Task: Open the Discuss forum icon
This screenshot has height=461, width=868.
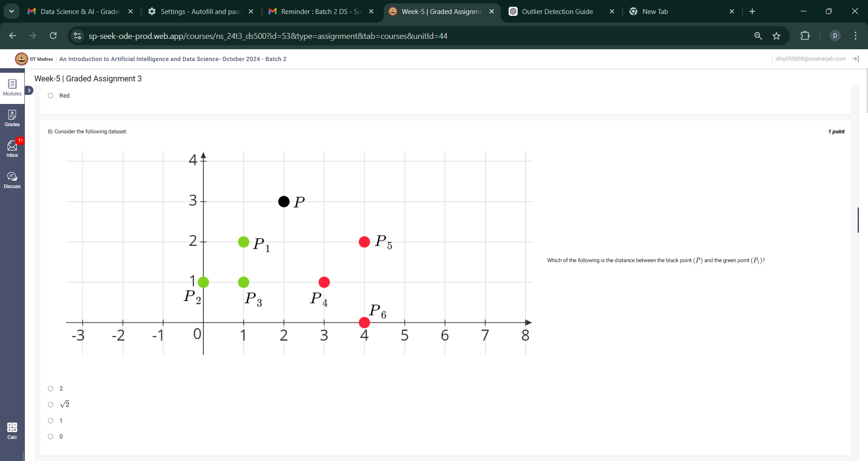Action: (x=12, y=180)
